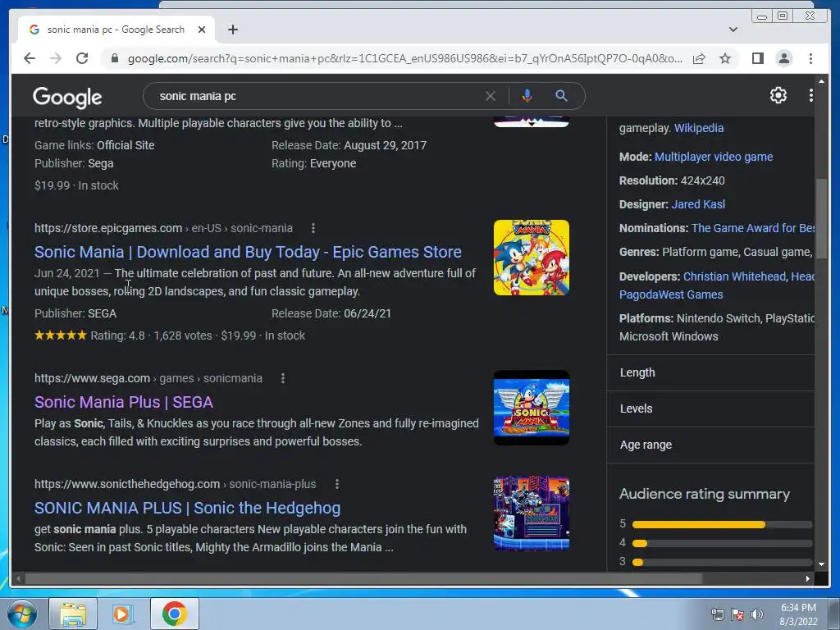Click the horizontal scrollbar right arrow
The image size is (840, 630).
click(x=808, y=578)
